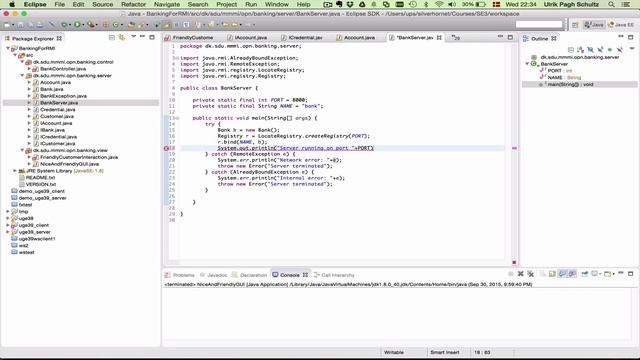Screen dimensions: 640x360
Task: Open the Package Explorer view menu arrow
Action: pyautogui.click(x=133, y=37)
